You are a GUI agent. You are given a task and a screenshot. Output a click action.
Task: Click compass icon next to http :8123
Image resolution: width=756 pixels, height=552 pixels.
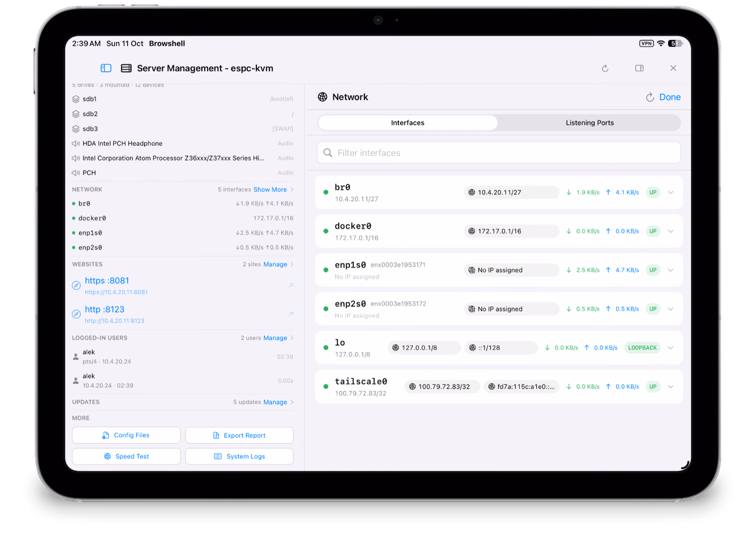click(76, 314)
